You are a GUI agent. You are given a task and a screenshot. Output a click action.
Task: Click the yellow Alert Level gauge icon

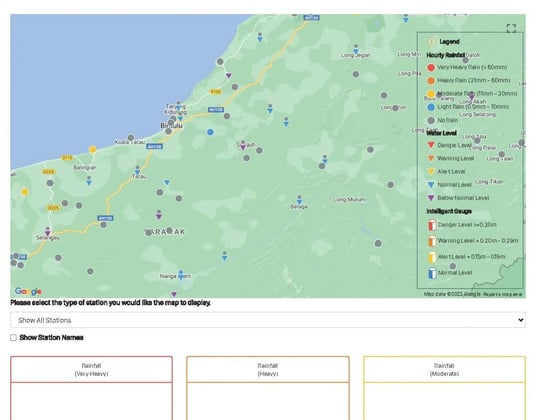pyautogui.click(x=432, y=257)
